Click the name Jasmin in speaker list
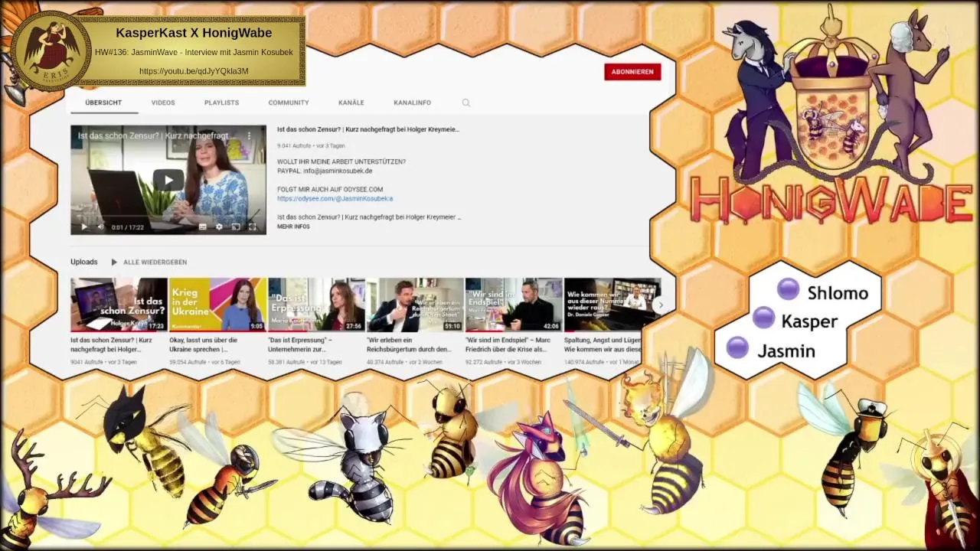This screenshot has height=551, width=980. [786, 351]
